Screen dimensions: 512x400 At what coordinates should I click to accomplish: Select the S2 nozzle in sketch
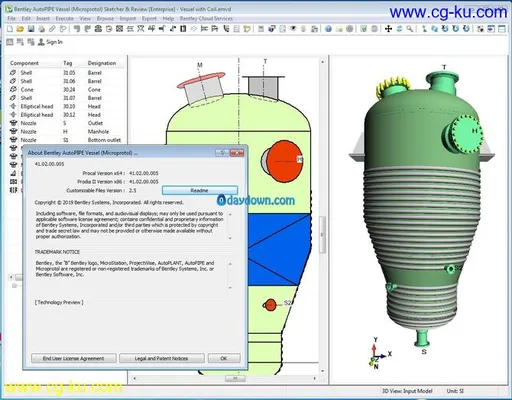click(x=270, y=305)
